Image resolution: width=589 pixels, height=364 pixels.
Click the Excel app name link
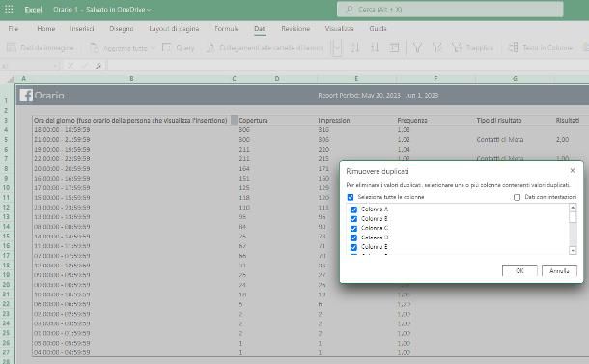pos(33,10)
